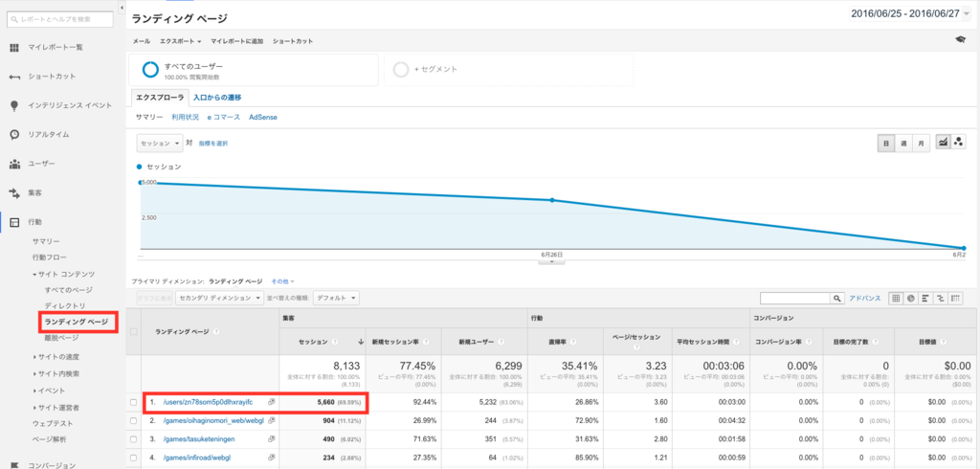Add a segment via + セグメント box
This screenshot has width=980, height=469.
pos(508,70)
